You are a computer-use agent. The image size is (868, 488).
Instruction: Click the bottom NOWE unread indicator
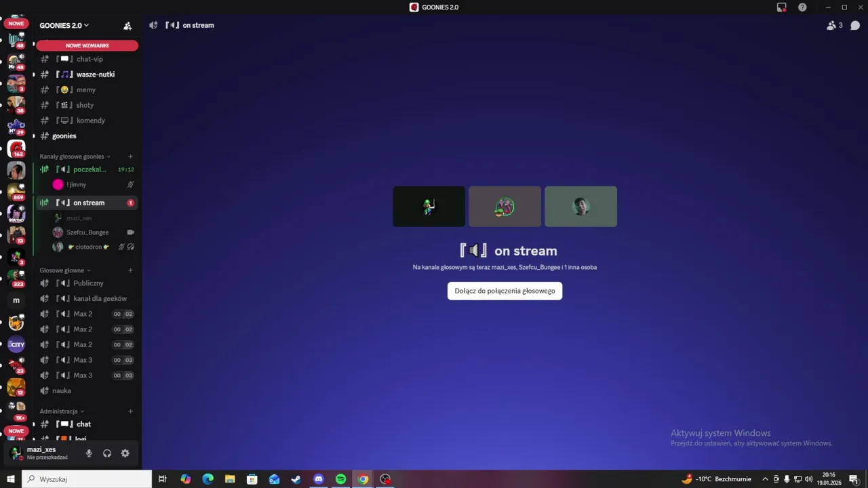[16, 431]
